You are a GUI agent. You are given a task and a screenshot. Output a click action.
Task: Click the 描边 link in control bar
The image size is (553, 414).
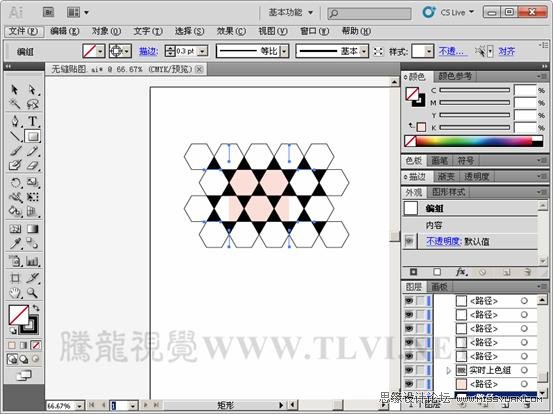(148, 51)
